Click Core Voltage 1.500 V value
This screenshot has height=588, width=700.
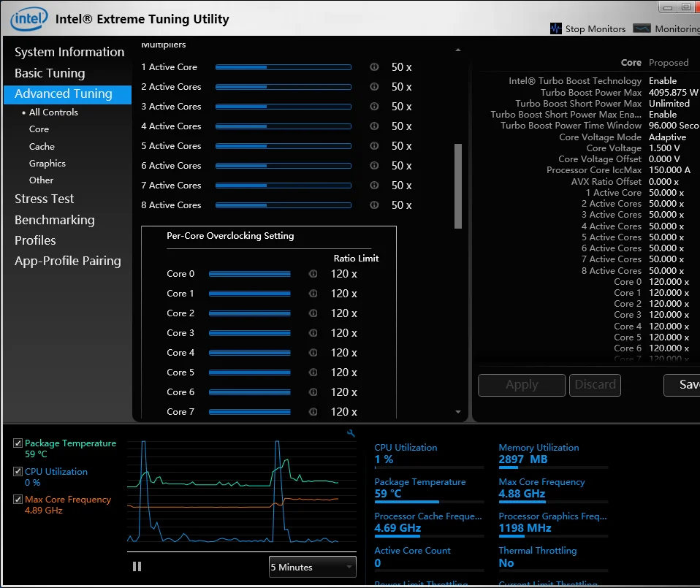point(664,148)
